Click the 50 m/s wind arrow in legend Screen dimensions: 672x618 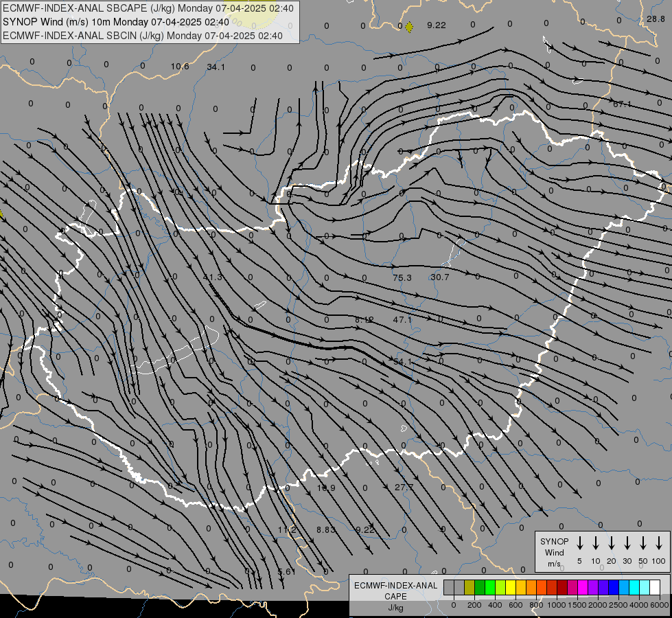(643, 543)
